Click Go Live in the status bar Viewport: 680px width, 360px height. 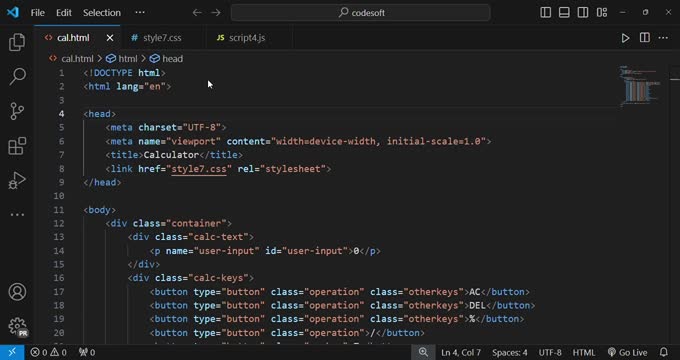click(627, 352)
